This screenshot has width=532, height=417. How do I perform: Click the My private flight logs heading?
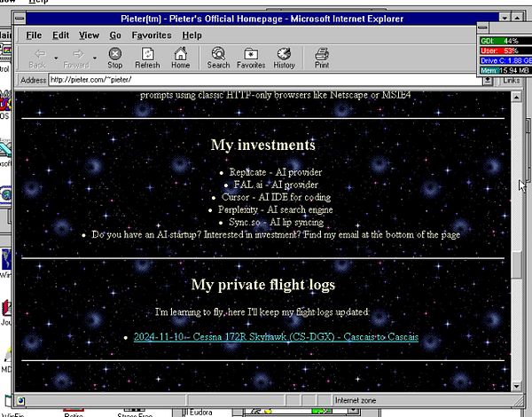click(263, 285)
